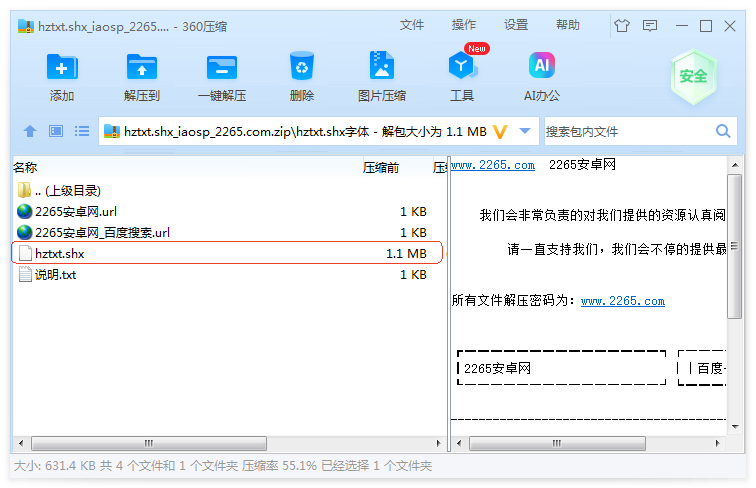Click the preview pane scroll-left arrow
Image resolution: width=756 pixels, height=488 pixels.
tap(459, 443)
